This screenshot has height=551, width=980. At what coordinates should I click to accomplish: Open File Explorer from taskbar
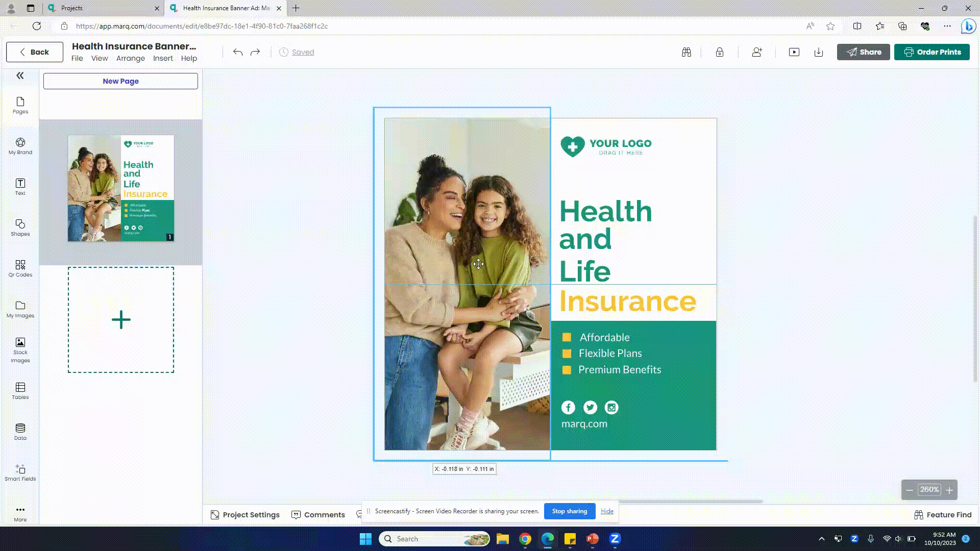(503, 539)
